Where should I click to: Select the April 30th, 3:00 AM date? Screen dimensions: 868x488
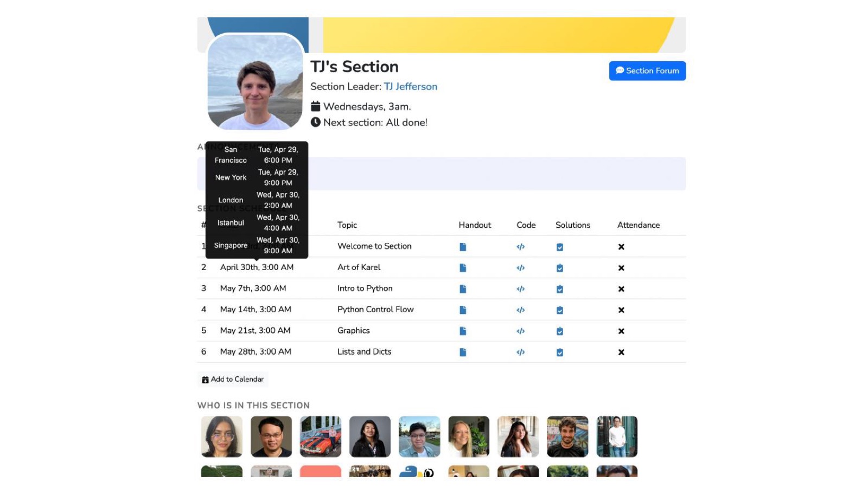click(257, 267)
